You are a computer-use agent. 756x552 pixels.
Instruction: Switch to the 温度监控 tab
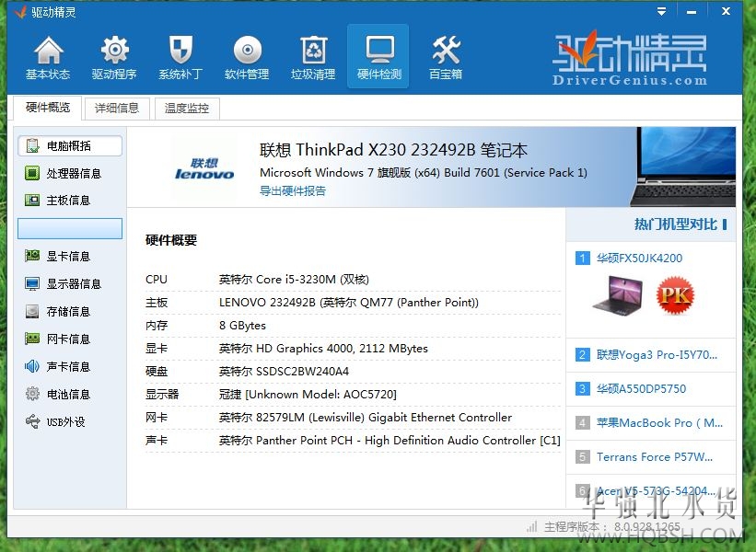coord(187,109)
